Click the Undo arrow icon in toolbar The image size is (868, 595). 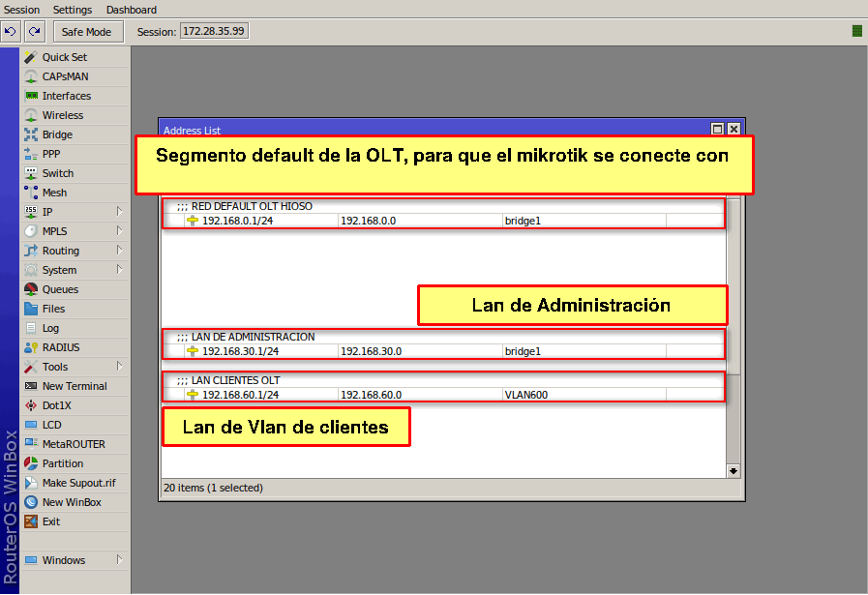tap(11, 32)
